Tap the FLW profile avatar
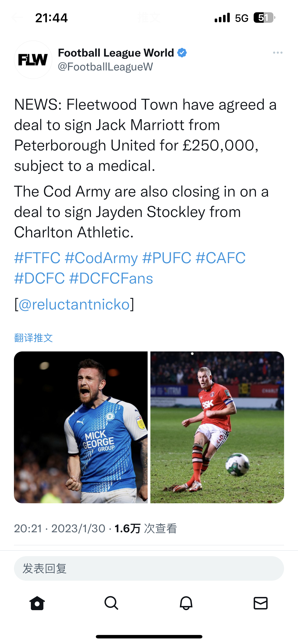 (33, 60)
